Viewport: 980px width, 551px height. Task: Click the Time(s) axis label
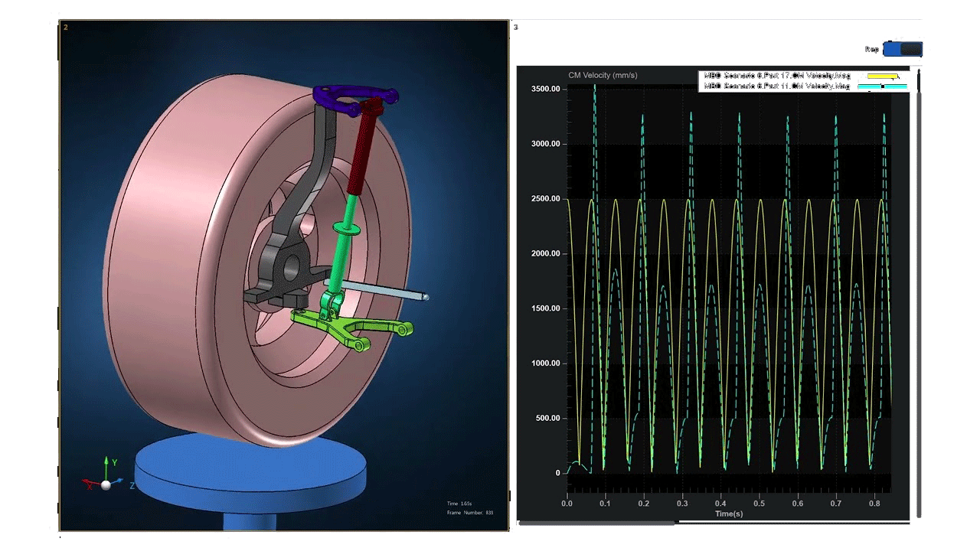(728, 514)
